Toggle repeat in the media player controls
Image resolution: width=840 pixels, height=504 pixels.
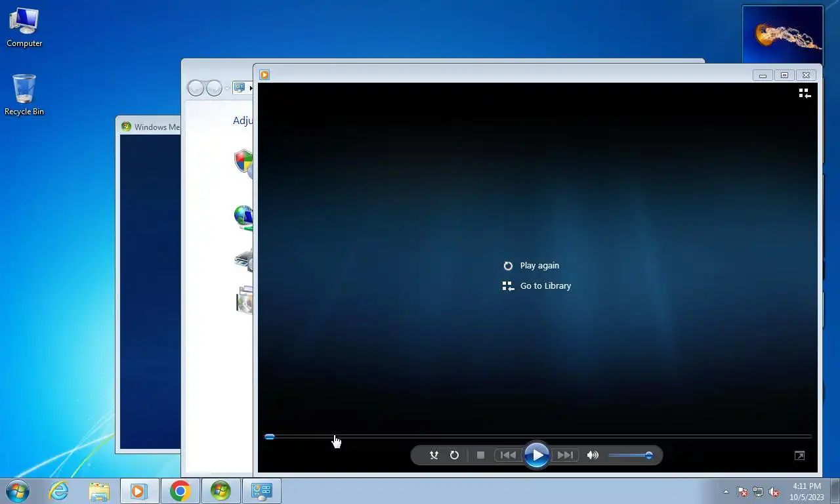click(454, 455)
